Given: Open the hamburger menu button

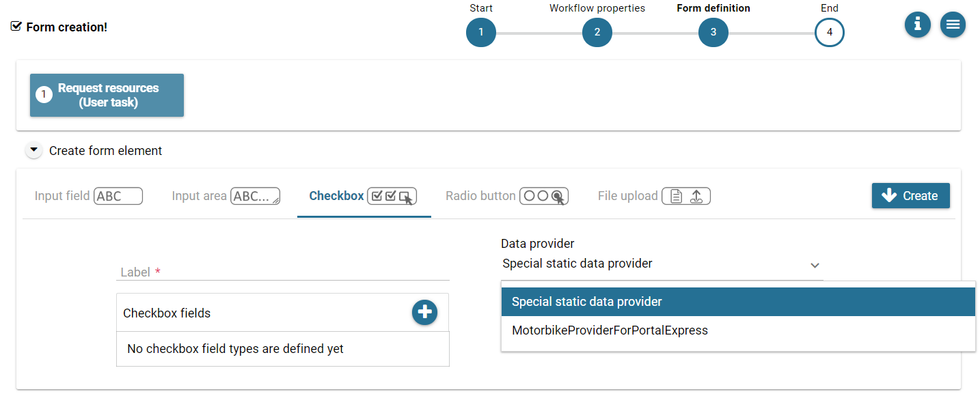Looking at the screenshot, I should pyautogui.click(x=953, y=25).
